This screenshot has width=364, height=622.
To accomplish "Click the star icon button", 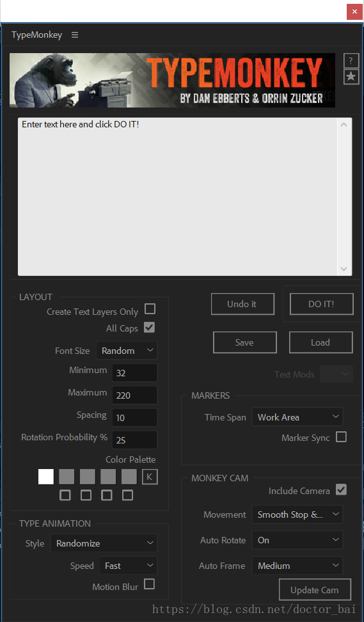I will click(x=351, y=76).
